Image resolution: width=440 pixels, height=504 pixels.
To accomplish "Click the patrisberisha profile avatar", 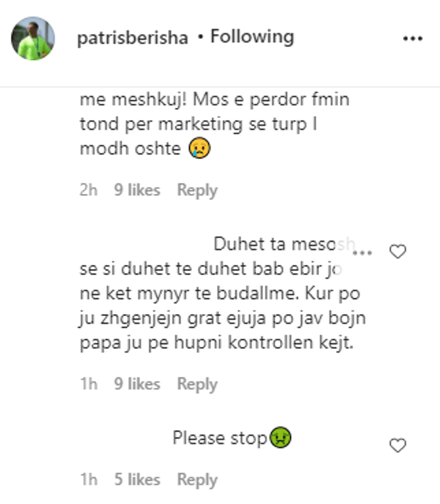I will pos(33,39).
